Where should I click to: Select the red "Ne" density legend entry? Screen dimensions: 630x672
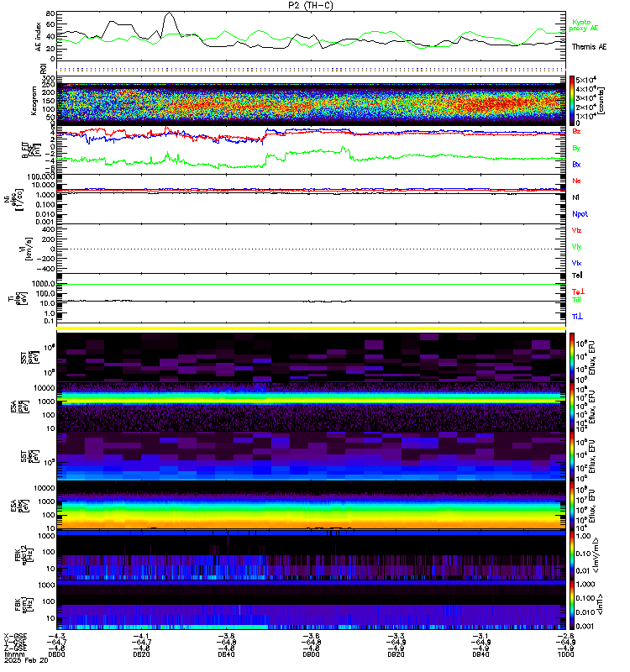click(576, 181)
